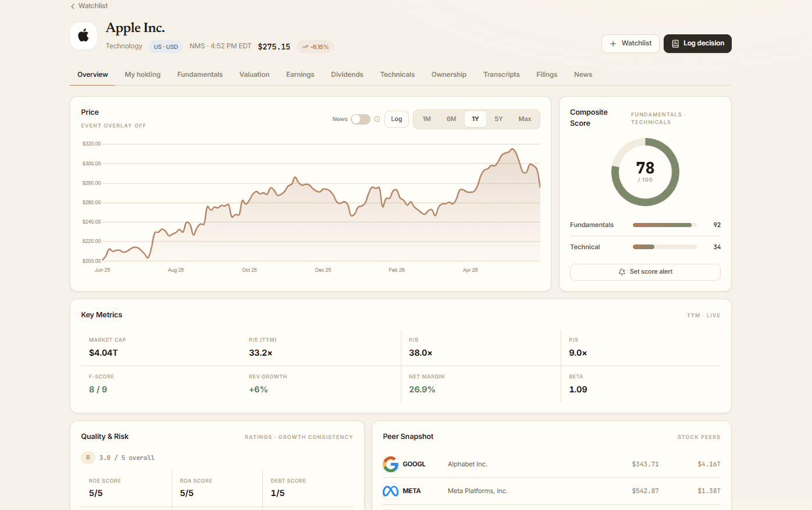This screenshot has width=812, height=510.
Task: Click the US · USD currency badge
Action: tap(166, 47)
